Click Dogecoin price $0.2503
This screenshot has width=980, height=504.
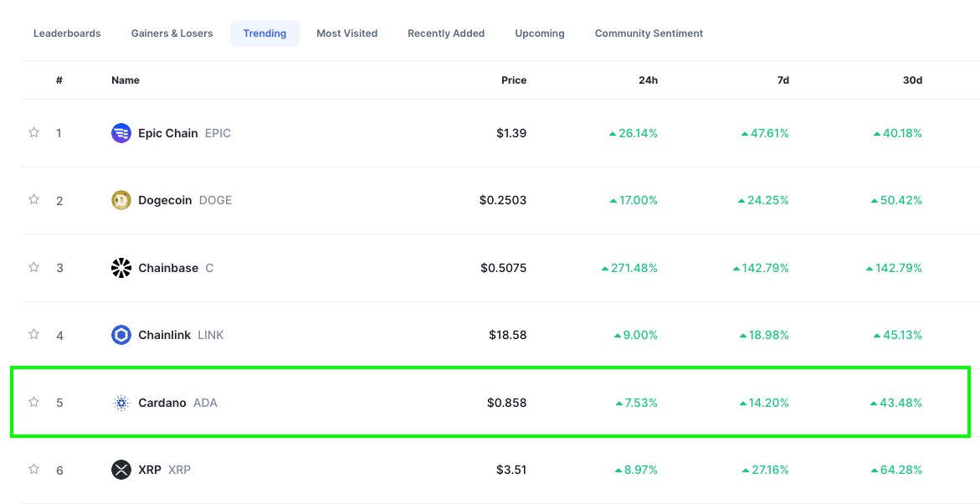pyautogui.click(x=503, y=200)
